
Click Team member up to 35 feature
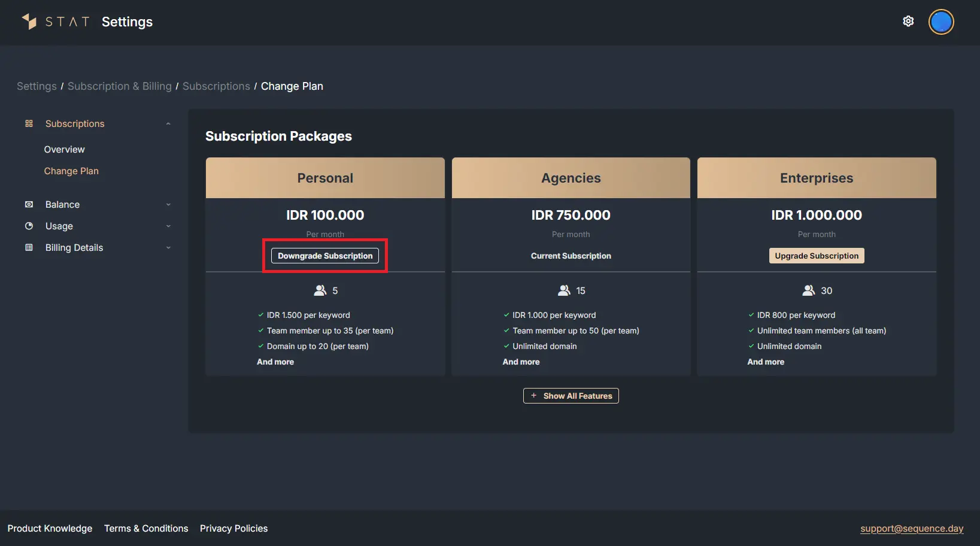(x=330, y=330)
